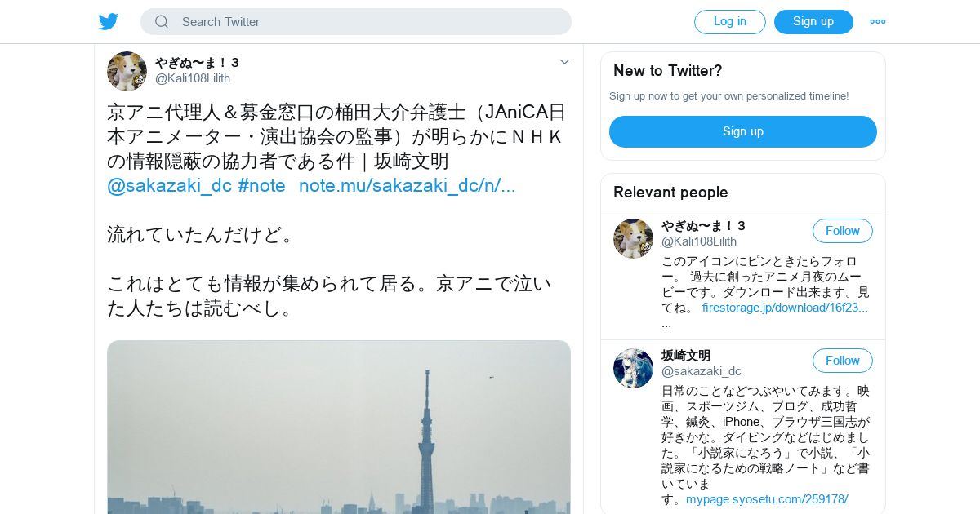Screen dimensions: 980x514
Task: Open the Tokyo Skytree photo in tweet
Action: (339, 427)
